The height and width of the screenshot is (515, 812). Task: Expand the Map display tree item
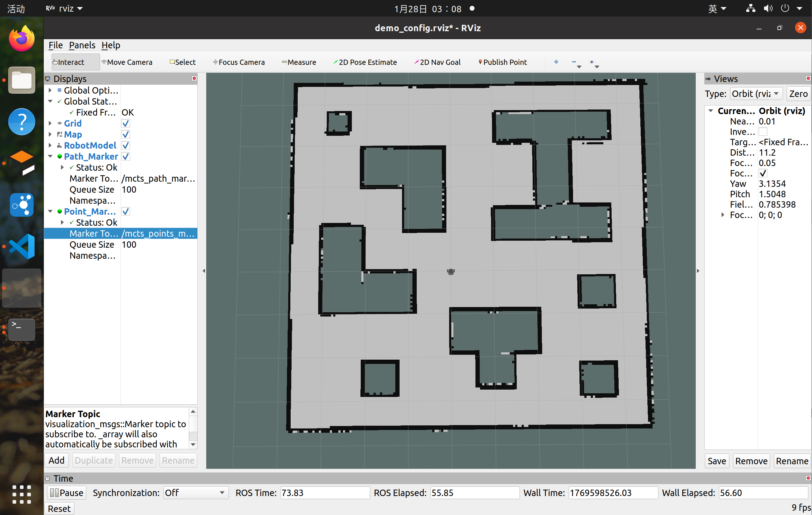(50, 134)
